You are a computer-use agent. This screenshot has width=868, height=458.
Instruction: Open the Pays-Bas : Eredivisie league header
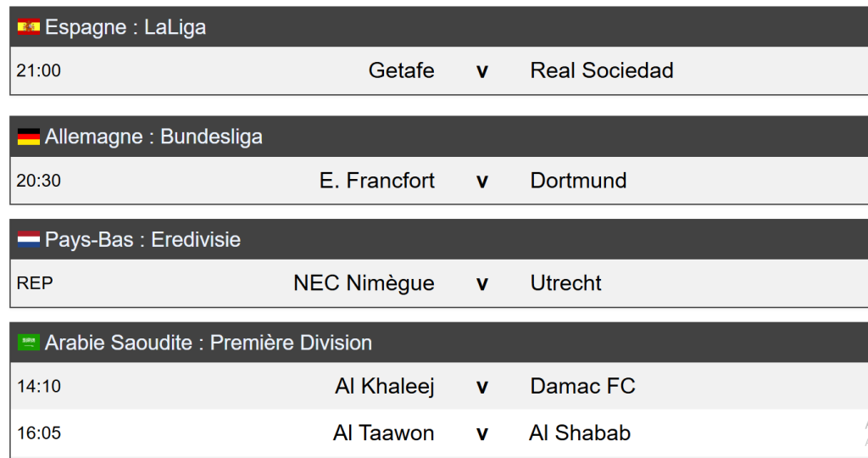tap(142, 240)
